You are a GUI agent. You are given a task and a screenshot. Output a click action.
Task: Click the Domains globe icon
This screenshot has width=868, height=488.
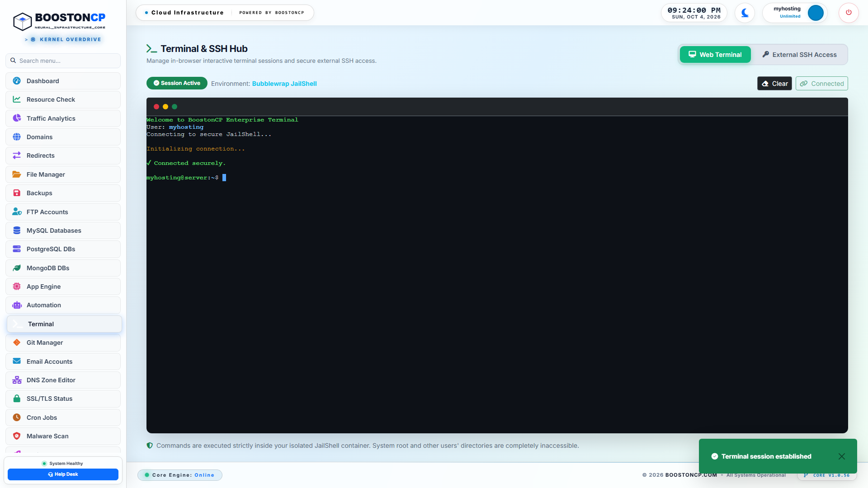click(x=17, y=137)
